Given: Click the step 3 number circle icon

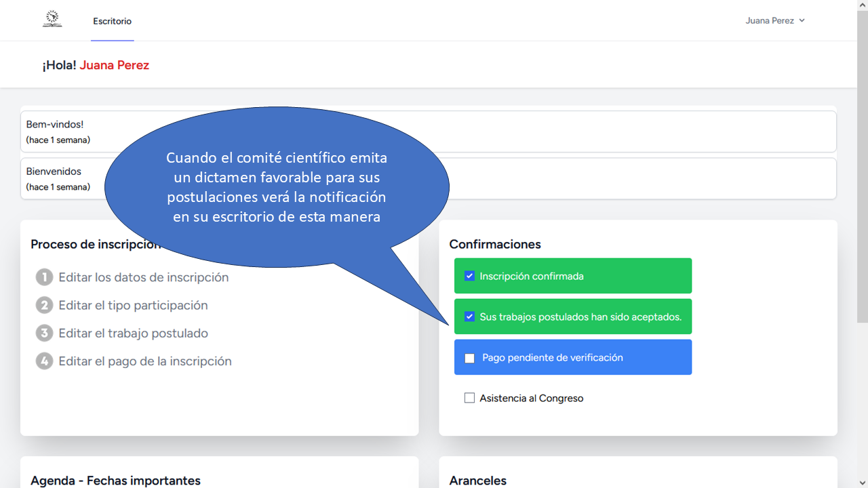Looking at the screenshot, I should pos(44,333).
